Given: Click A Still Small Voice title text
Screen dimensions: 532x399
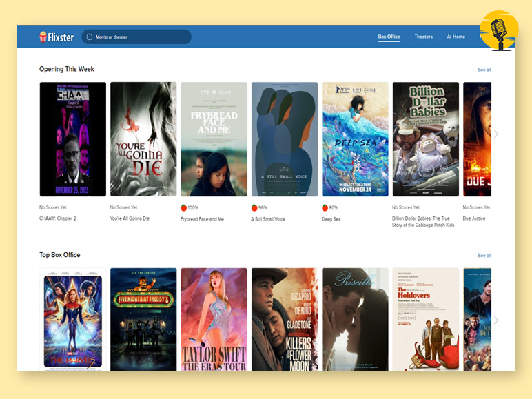Looking at the screenshot, I should click(268, 219).
